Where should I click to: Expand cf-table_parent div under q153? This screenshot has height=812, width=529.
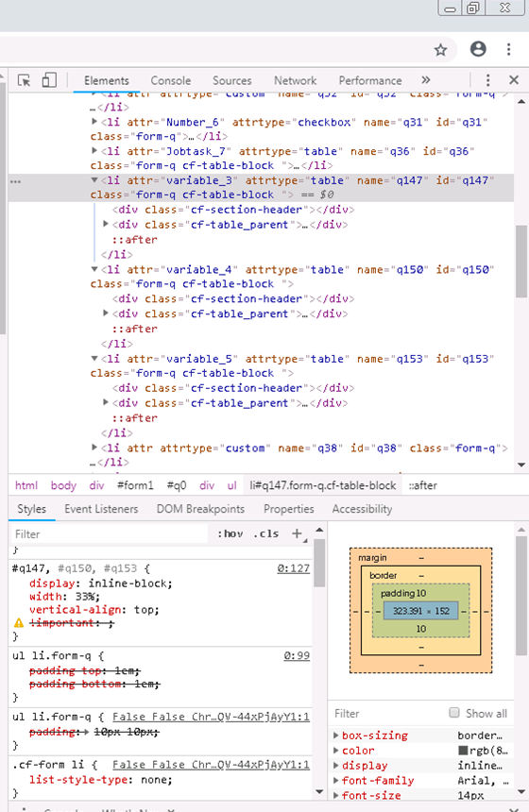click(x=106, y=402)
